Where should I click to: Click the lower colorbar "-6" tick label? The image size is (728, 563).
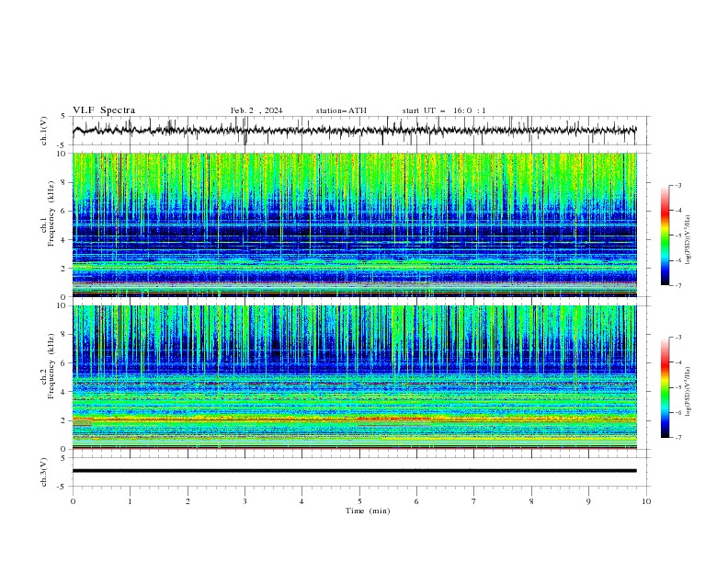(678, 412)
